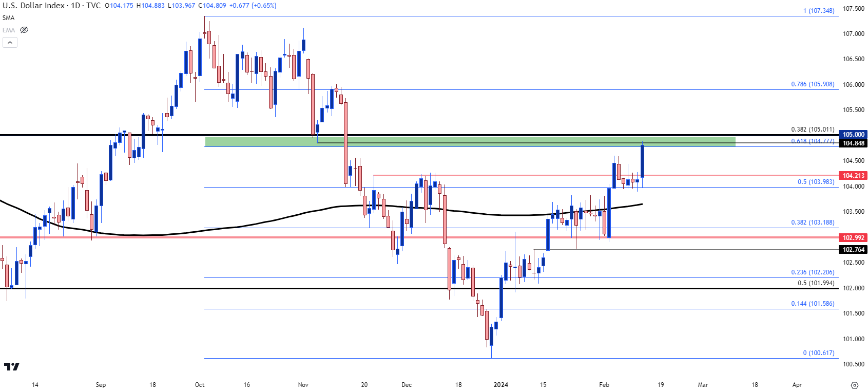Select the 0.236 (102.206) Fibonacci label
The image size is (868, 390).
coord(813,272)
